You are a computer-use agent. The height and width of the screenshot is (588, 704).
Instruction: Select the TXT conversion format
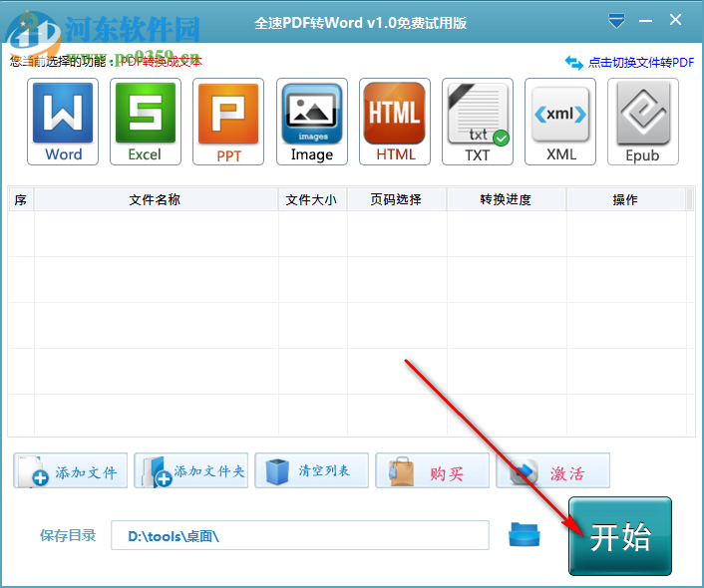[x=478, y=122]
